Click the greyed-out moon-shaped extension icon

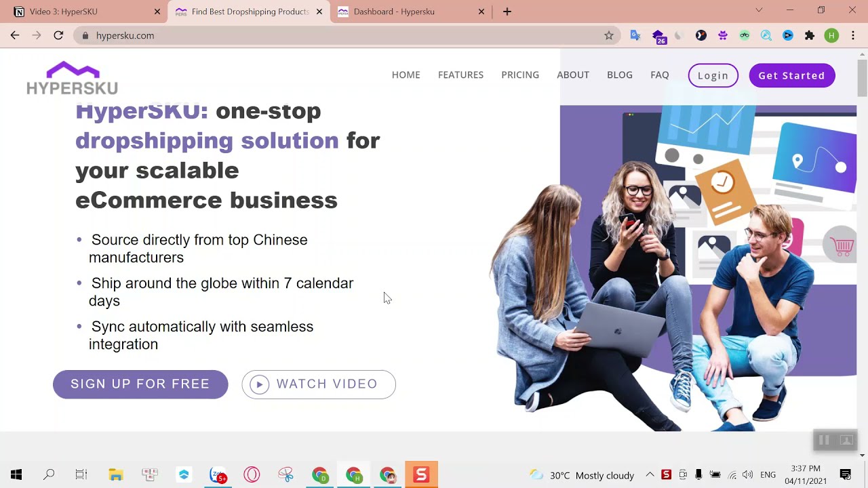(x=679, y=35)
